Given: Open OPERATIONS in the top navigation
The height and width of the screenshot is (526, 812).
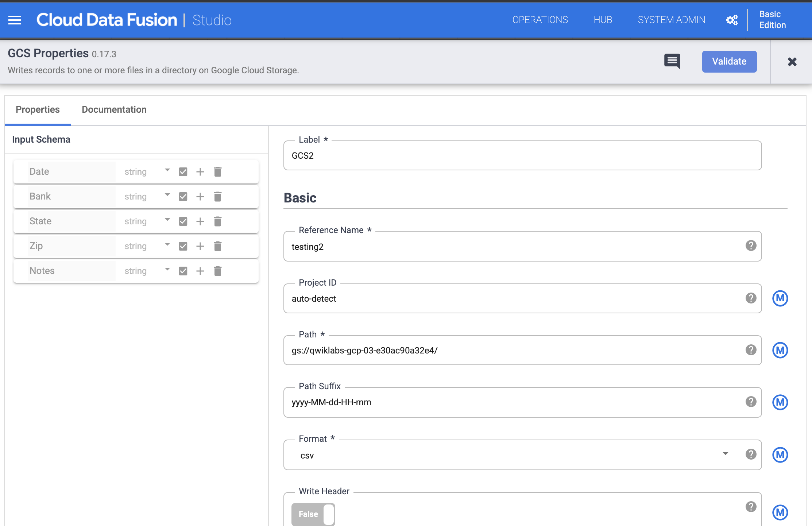Looking at the screenshot, I should click(540, 20).
